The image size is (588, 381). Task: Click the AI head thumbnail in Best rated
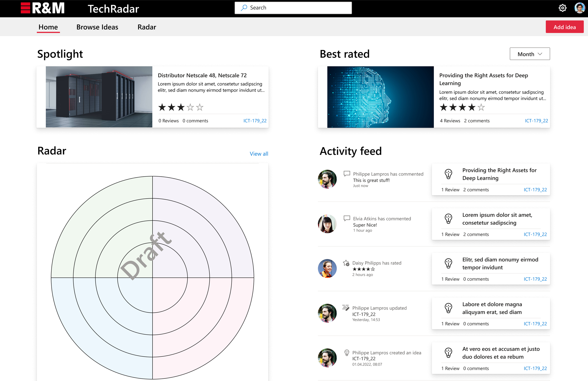(380, 97)
